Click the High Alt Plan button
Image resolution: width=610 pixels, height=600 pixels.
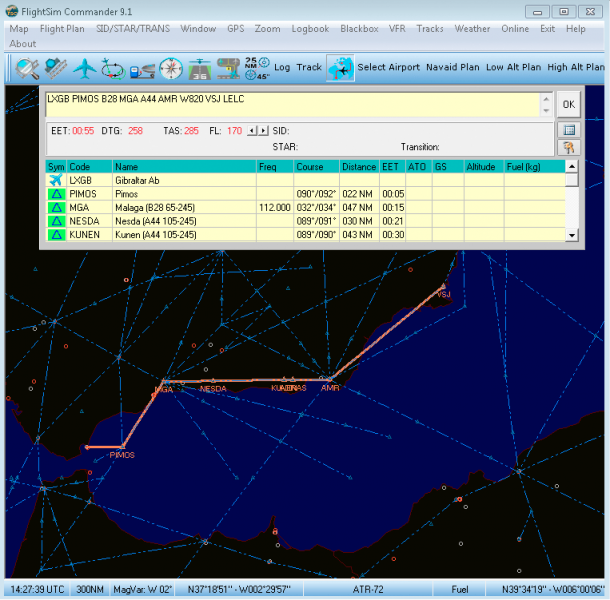tap(577, 68)
